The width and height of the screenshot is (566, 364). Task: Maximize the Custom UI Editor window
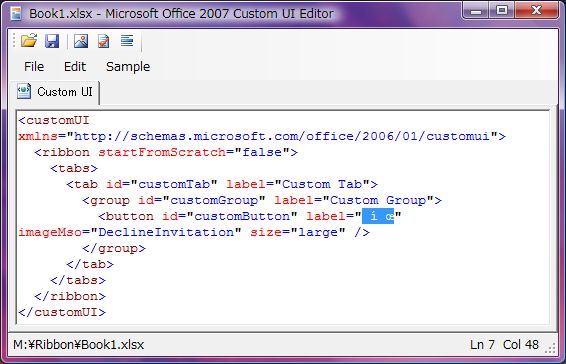502,11
